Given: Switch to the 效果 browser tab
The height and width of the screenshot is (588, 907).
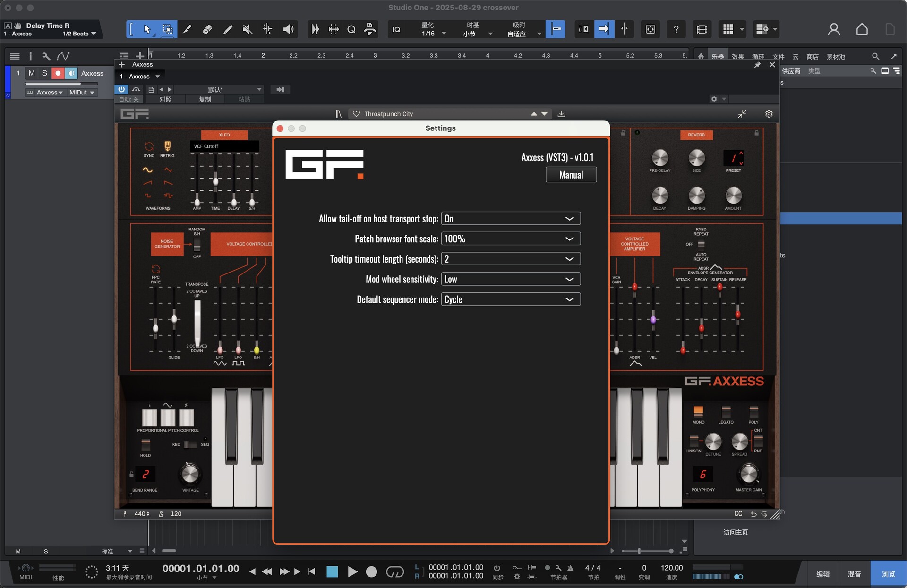Looking at the screenshot, I should pyautogui.click(x=738, y=56).
